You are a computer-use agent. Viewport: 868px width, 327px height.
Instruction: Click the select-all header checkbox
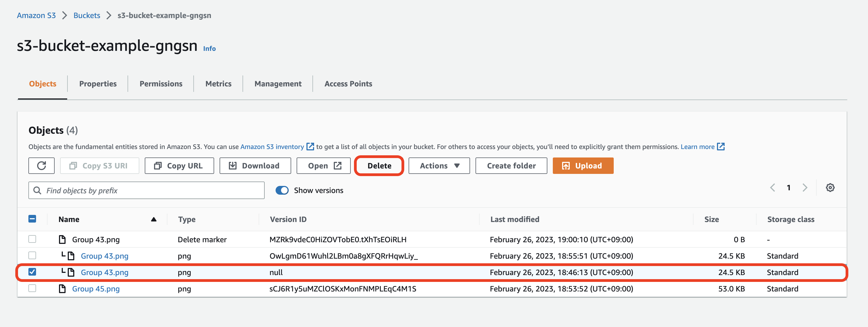coord(32,219)
